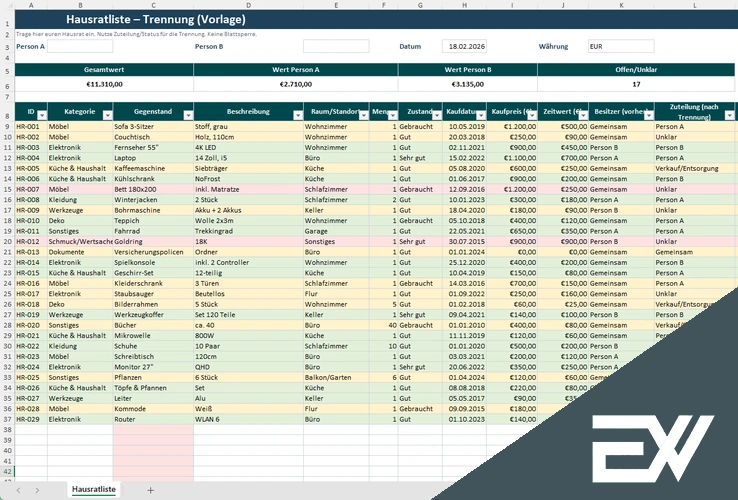Click Zeitwert cell €700,00
The image size is (738, 500).
click(x=563, y=158)
